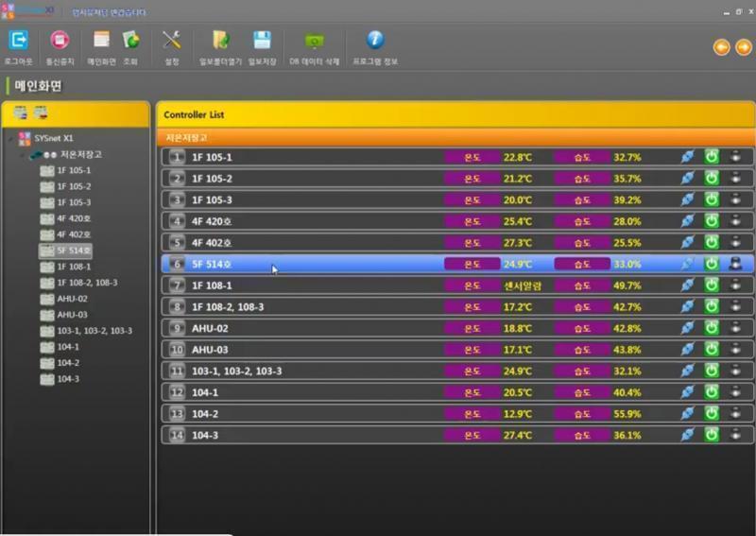Open 프로그램 정보 info icon
The height and width of the screenshot is (536, 756).
375,40
